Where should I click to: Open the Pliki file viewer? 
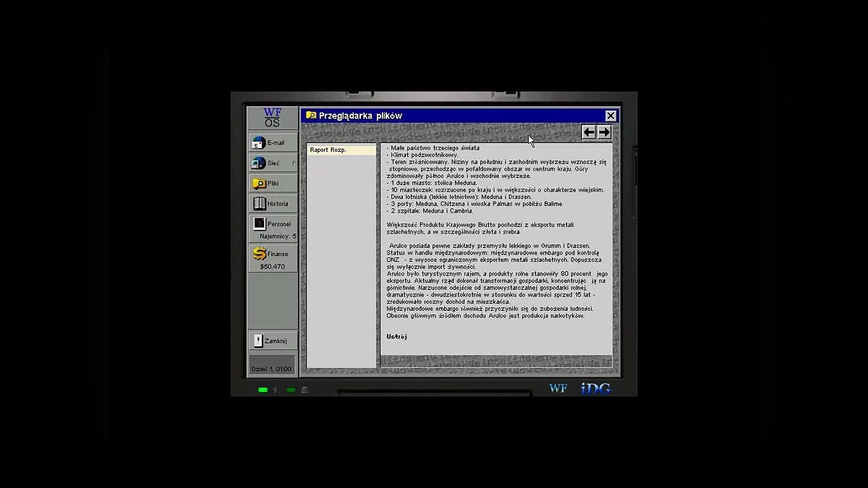(272, 184)
